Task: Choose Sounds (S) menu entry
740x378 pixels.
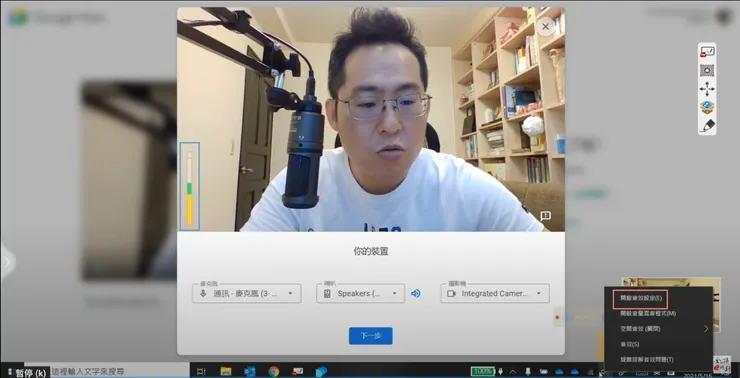Action: tap(658, 344)
